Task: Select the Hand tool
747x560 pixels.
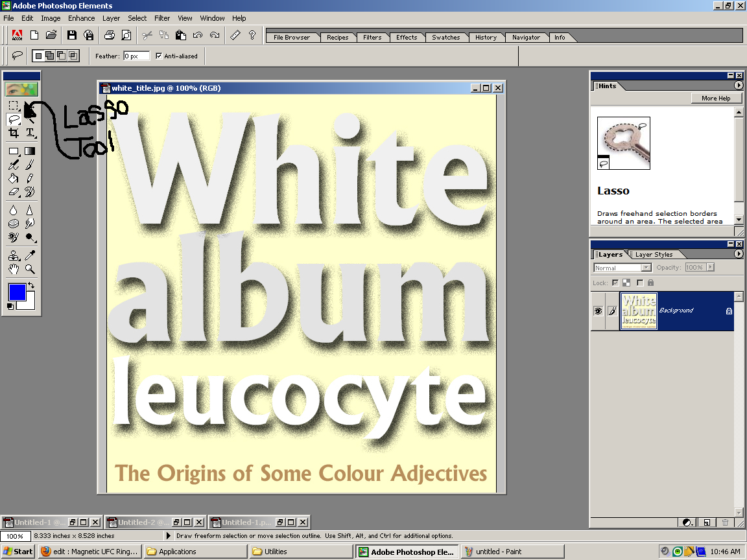Action: pos(14,269)
